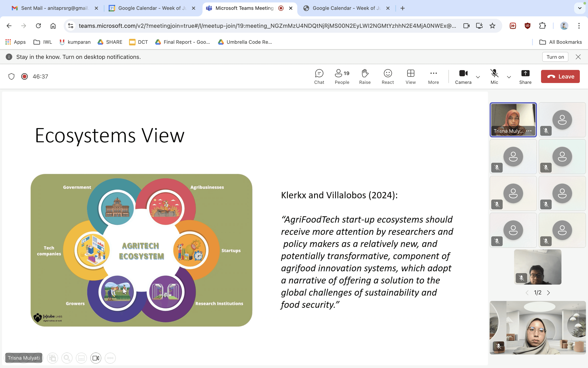The width and height of the screenshot is (588, 368).
Task: Click the magnifier zoom icon on slide
Action: [x=67, y=358]
